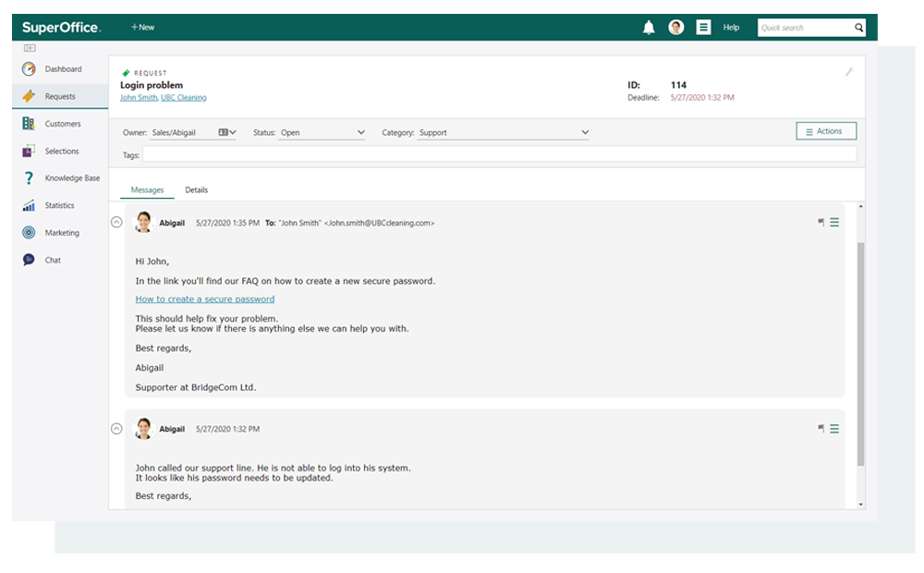This screenshot has width=924, height=573.
Task: Click the SuperOffice logo
Action: tap(61, 27)
